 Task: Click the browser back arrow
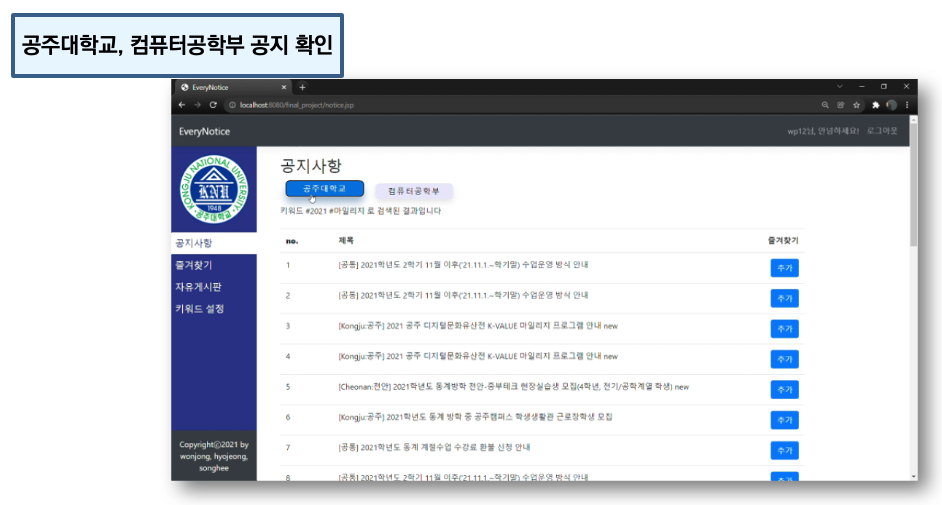point(181,105)
